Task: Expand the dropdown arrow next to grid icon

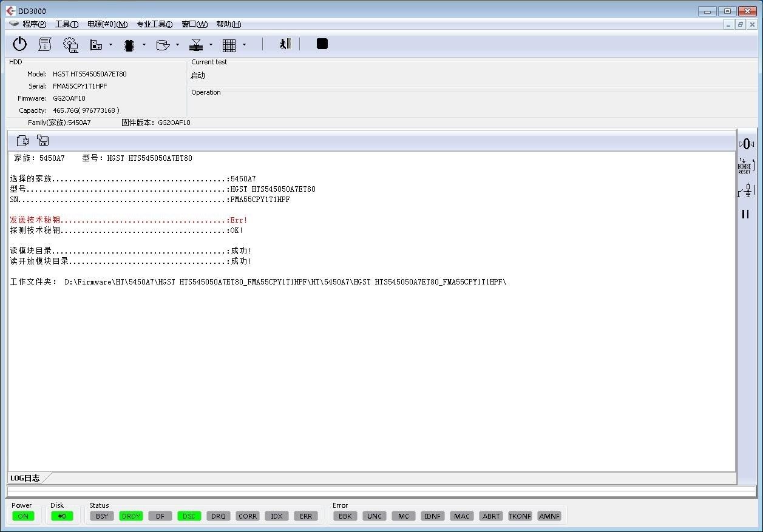Action: (x=244, y=45)
